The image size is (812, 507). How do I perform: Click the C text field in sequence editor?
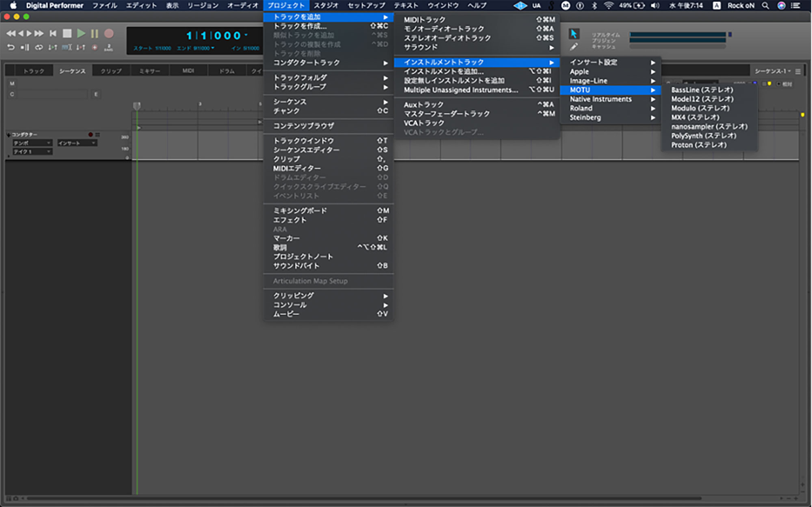tap(52, 94)
